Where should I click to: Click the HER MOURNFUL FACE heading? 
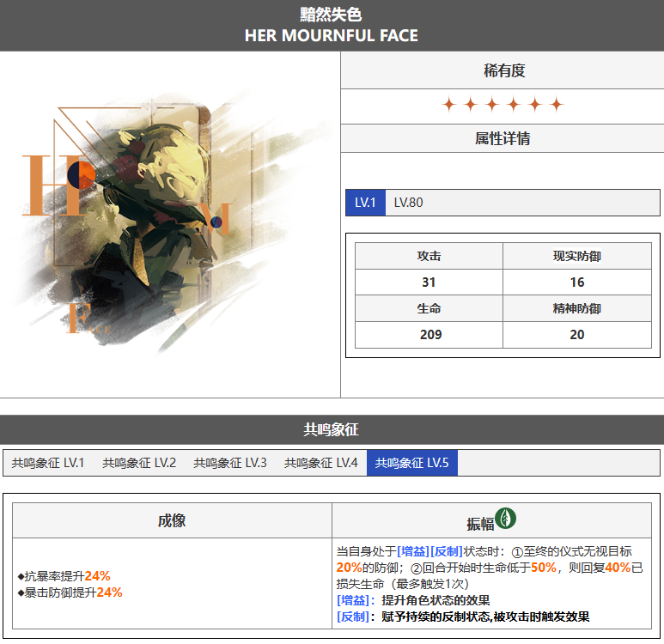click(332, 35)
